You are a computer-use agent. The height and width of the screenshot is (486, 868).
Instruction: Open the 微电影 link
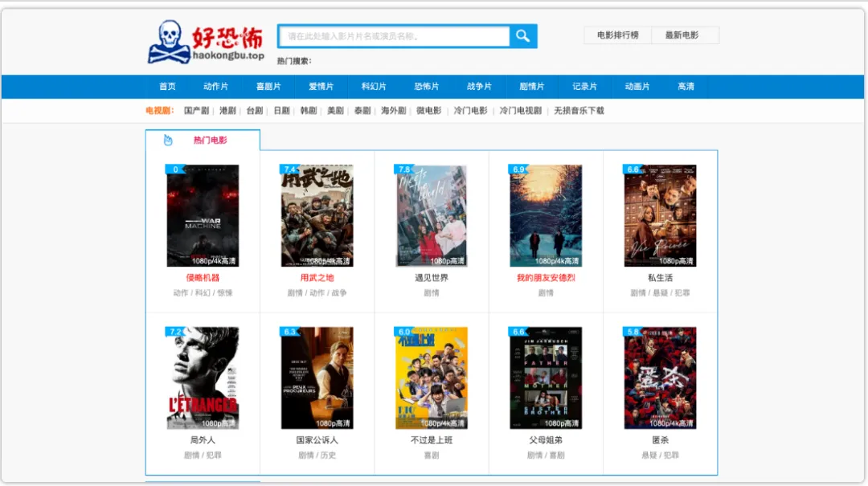(429, 111)
